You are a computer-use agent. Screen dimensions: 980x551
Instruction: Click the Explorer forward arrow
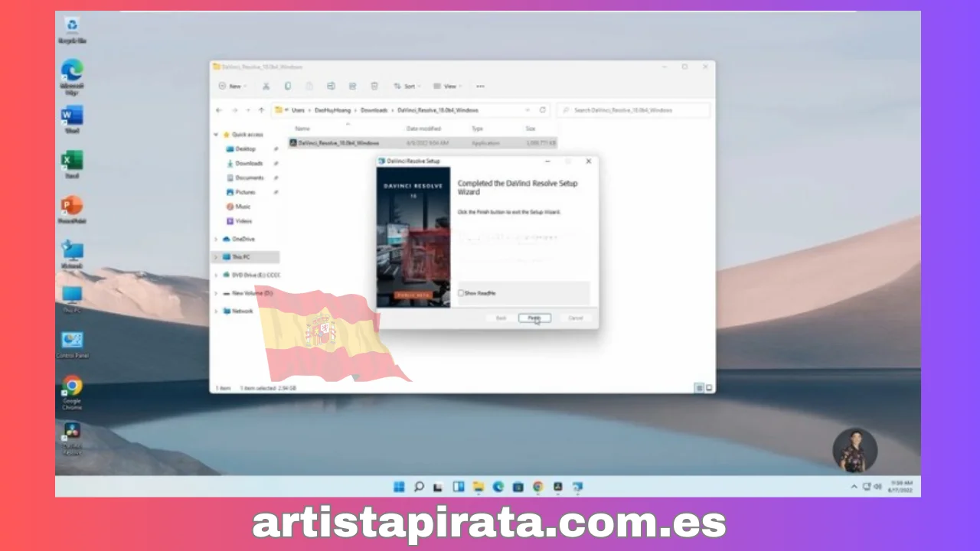point(234,110)
